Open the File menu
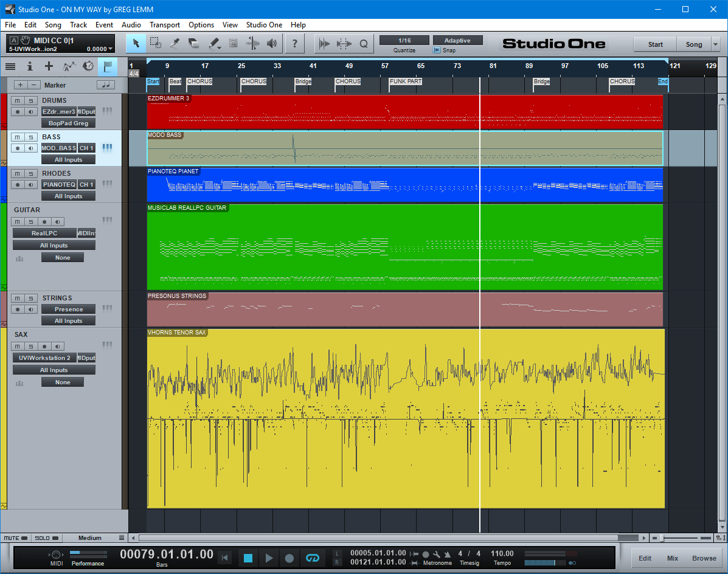728x574 pixels. point(10,24)
